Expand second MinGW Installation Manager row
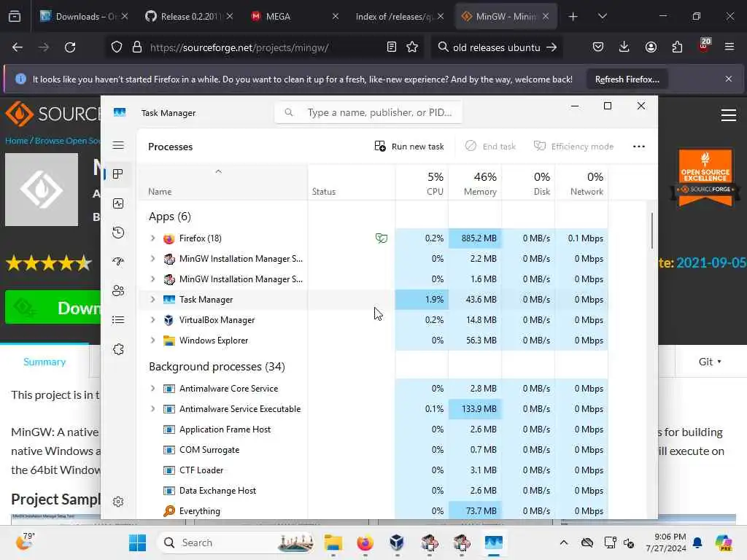 (x=152, y=279)
